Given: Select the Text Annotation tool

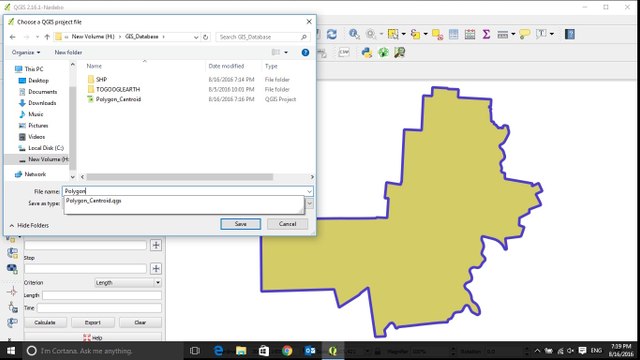Looking at the screenshot, I should (x=541, y=34).
